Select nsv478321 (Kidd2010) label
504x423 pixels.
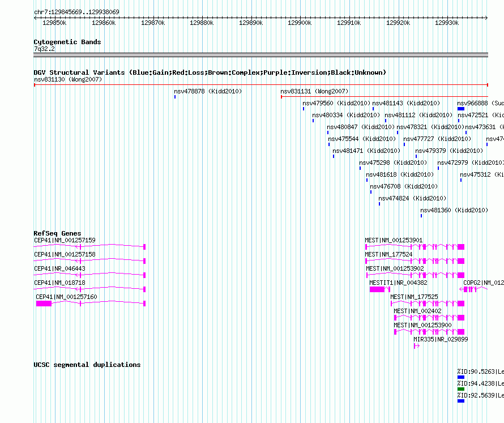coord(430,127)
